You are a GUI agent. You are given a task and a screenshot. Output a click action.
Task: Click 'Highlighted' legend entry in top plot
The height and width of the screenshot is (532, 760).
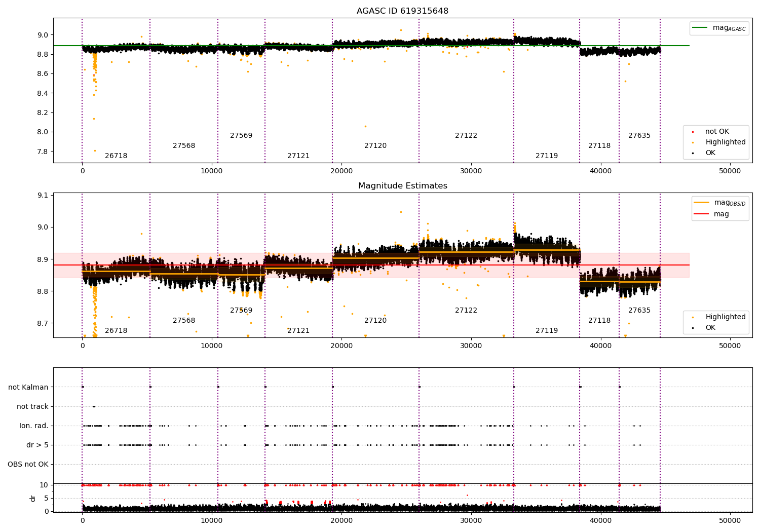pos(719,142)
